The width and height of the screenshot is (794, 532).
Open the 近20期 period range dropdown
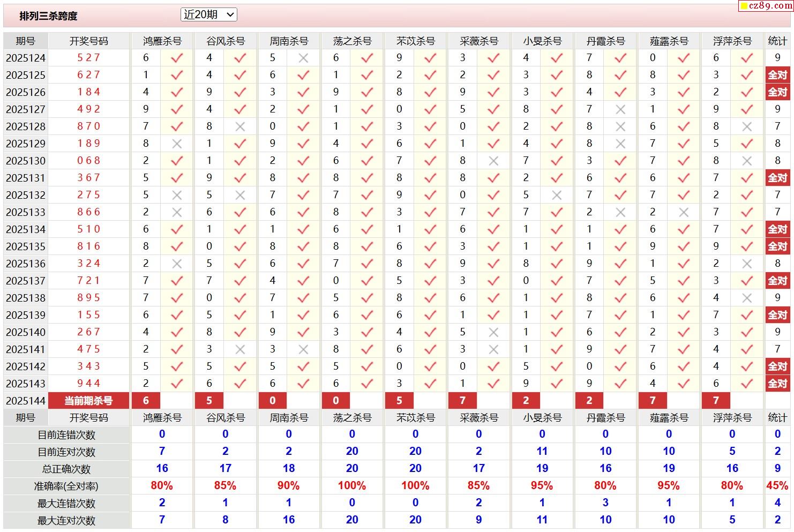(x=209, y=15)
